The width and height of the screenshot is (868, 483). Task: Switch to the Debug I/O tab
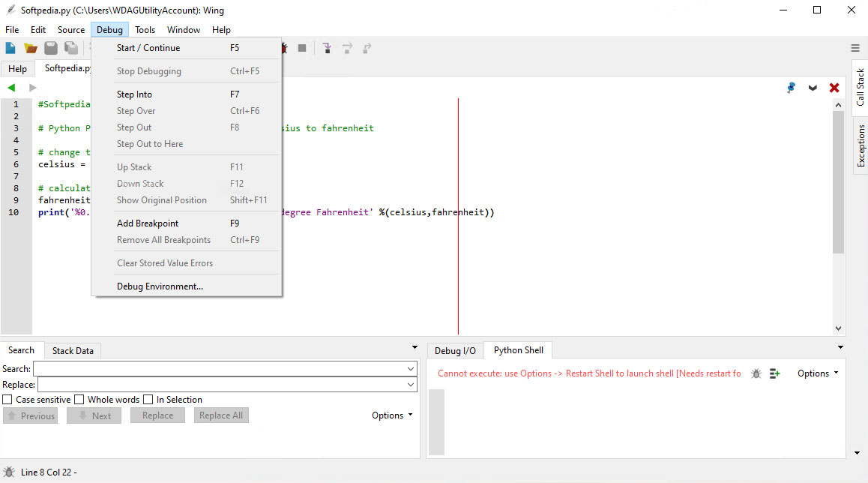(x=455, y=350)
